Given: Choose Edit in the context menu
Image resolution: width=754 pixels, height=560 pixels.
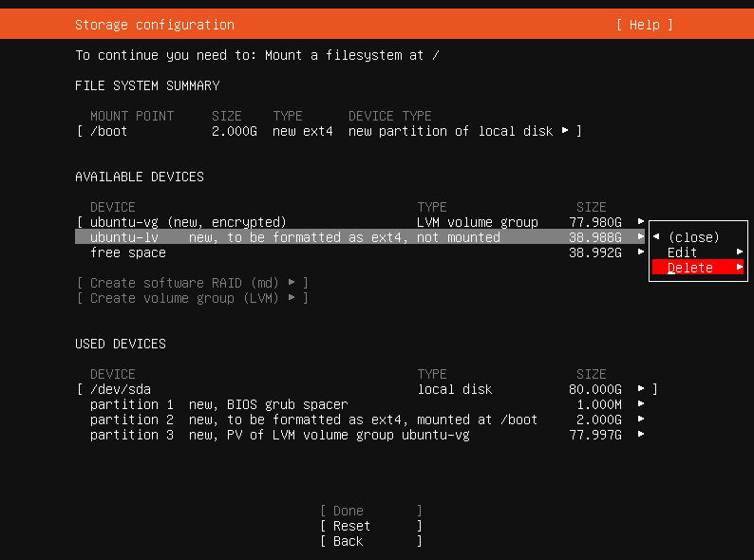Looking at the screenshot, I should tap(683, 252).
